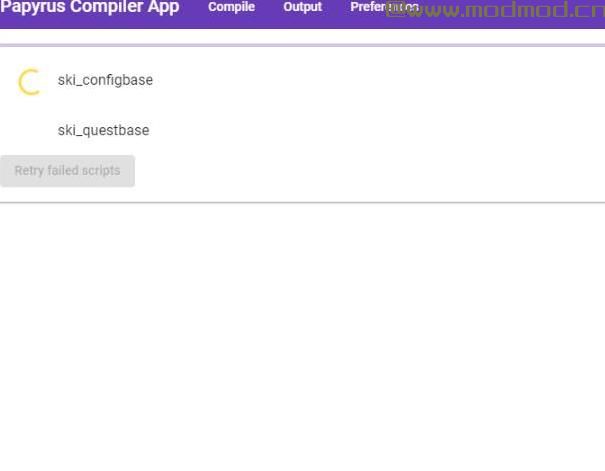This screenshot has height=471, width=605.
Task: Click the Papyrus Compiler App title
Action: (x=90, y=7)
